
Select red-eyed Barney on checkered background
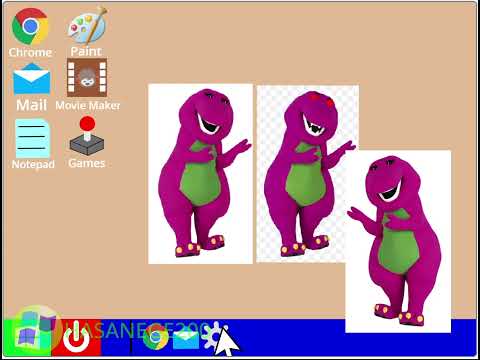[x=308, y=173]
